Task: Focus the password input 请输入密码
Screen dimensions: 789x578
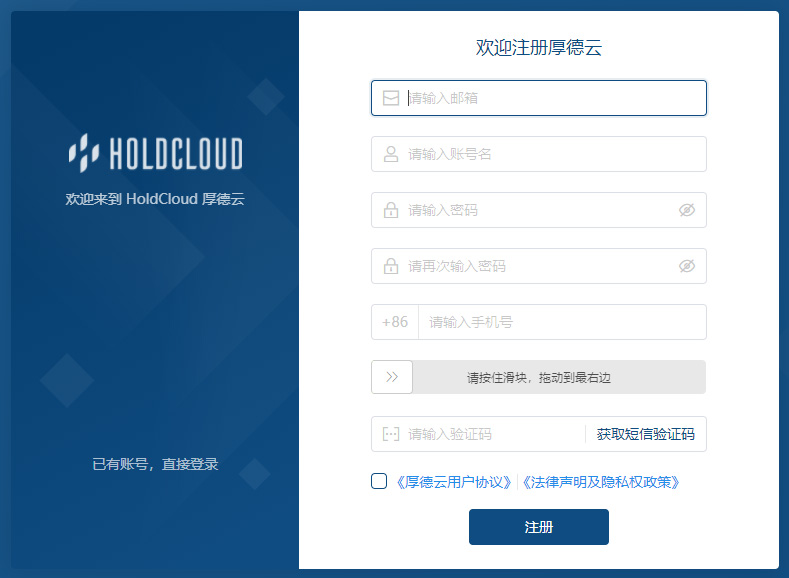Action: 538,210
